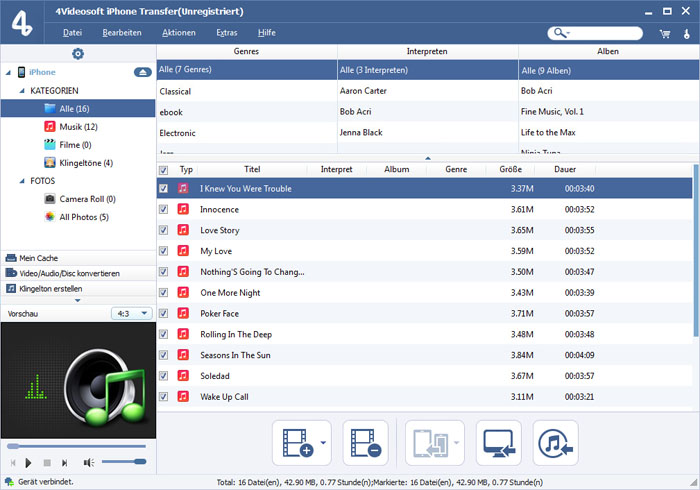
Task: Click the Klingelton erstellen icon
Action: click(x=11, y=289)
